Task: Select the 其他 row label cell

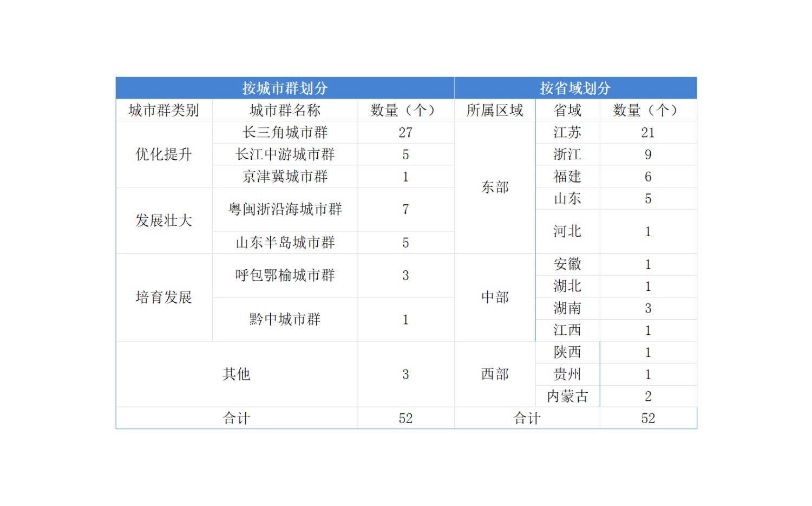Action: (237, 374)
